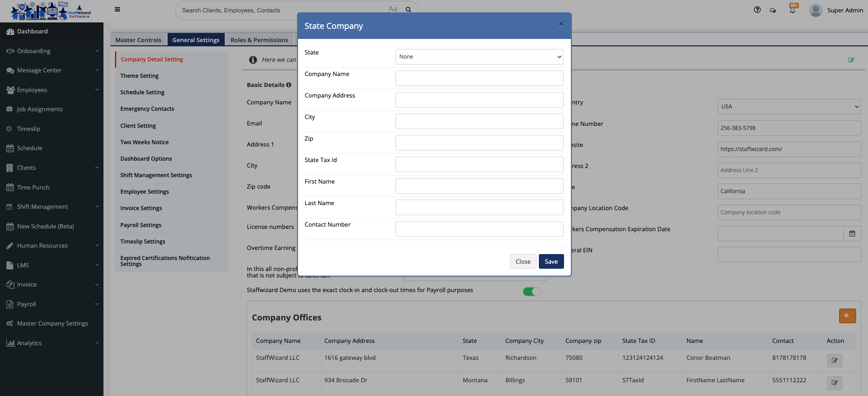The image size is (868, 396).
Task: Save the State Company form
Action: tap(551, 261)
